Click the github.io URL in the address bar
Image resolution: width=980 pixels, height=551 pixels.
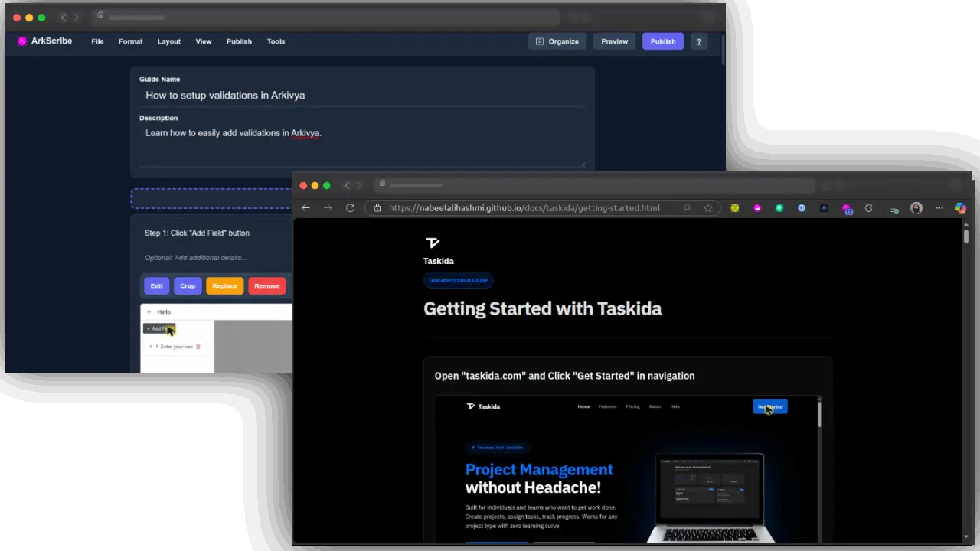click(524, 208)
